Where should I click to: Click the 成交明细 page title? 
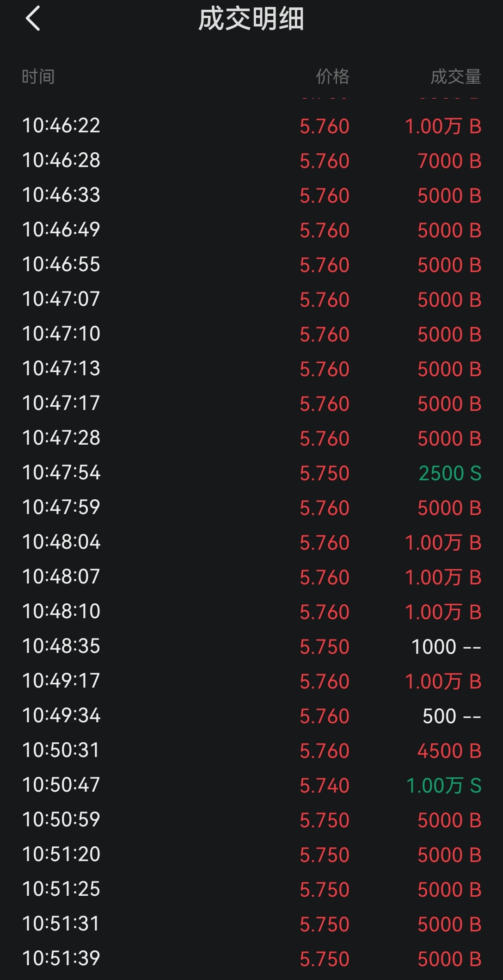click(251, 19)
